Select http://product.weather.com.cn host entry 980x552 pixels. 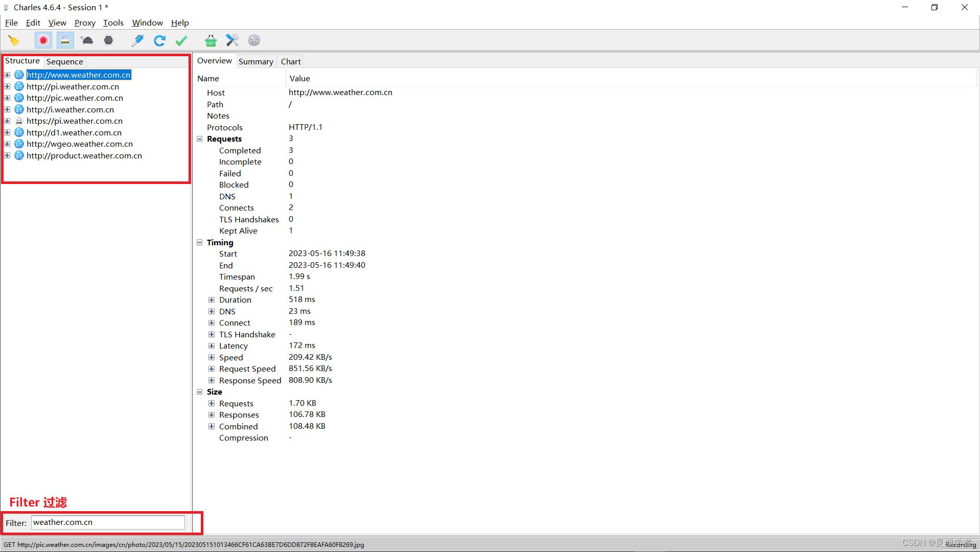pyautogui.click(x=84, y=155)
